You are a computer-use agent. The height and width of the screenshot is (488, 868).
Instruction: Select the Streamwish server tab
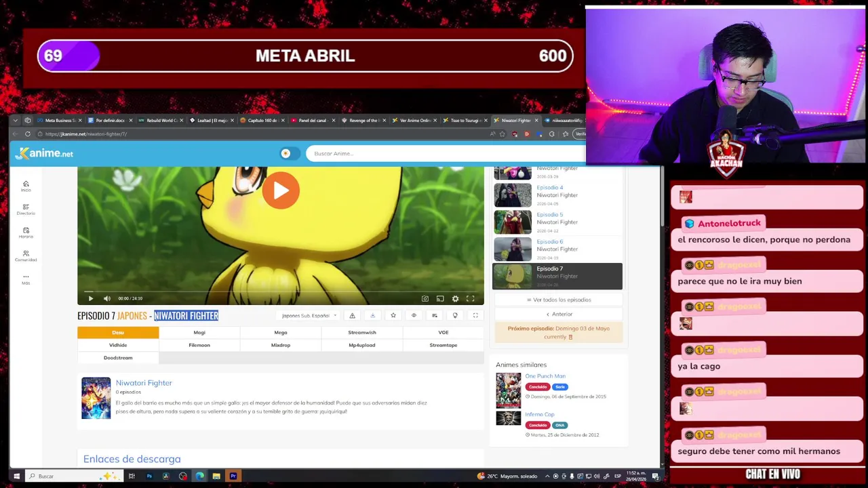tap(362, 332)
